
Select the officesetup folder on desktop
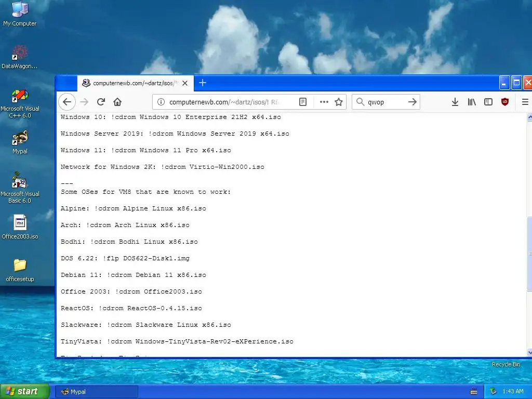point(20,270)
